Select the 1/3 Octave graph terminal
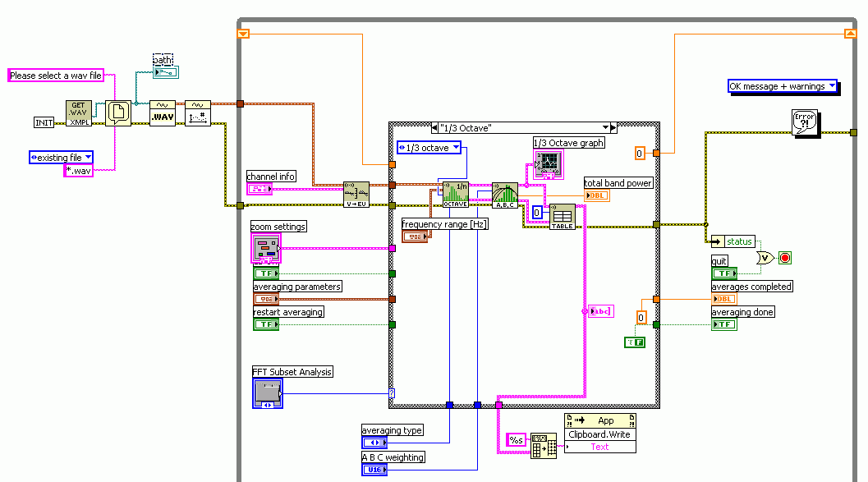This screenshot has height=482, width=868. click(546, 165)
